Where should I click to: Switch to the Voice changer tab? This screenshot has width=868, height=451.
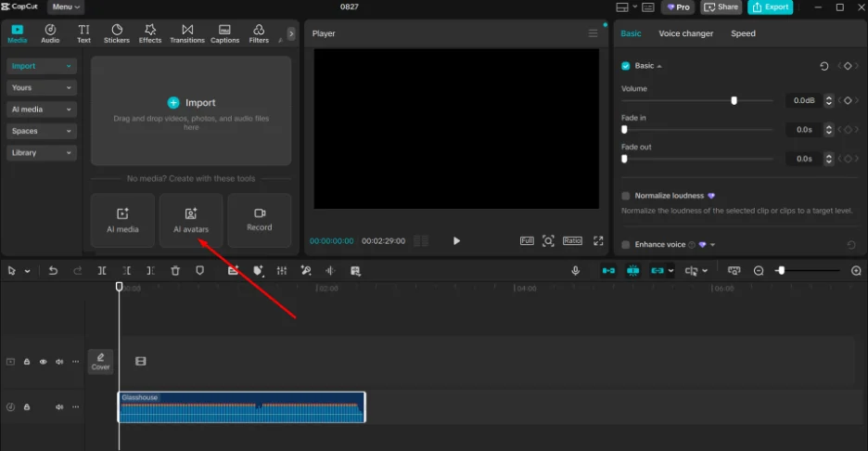tap(685, 33)
